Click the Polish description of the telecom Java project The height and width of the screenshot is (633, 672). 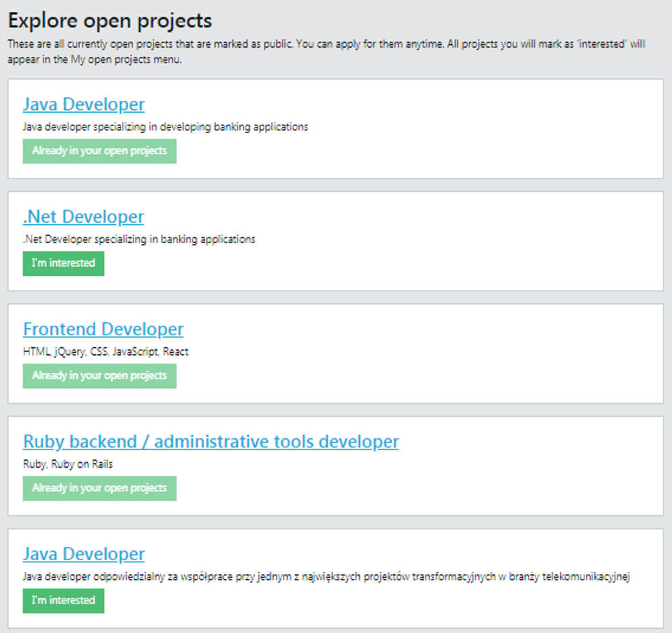tap(326, 577)
